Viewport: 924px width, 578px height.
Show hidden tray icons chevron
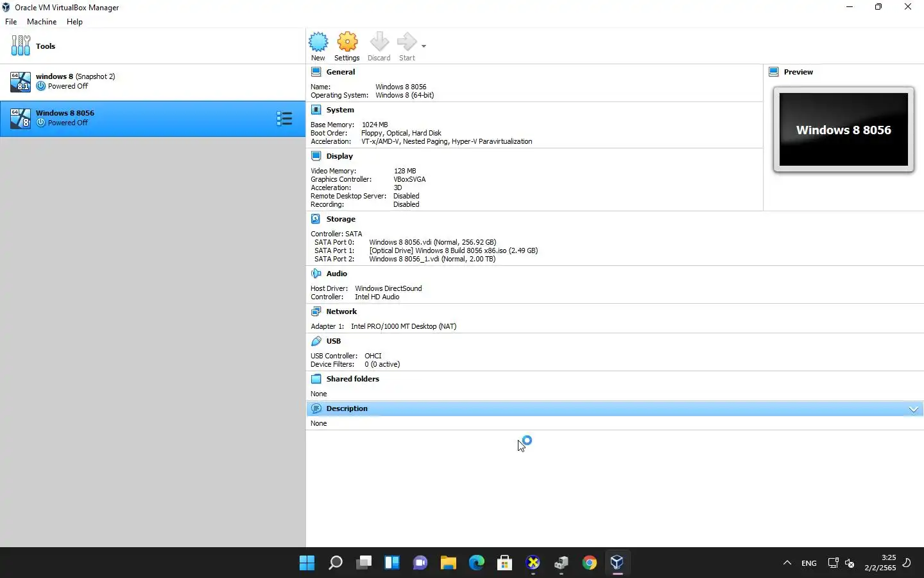click(x=787, y=563)
